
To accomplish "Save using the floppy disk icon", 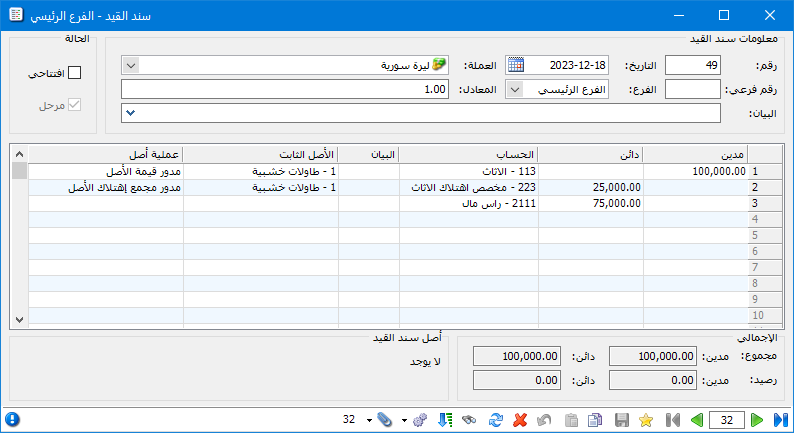I will (x=622, y=420).
